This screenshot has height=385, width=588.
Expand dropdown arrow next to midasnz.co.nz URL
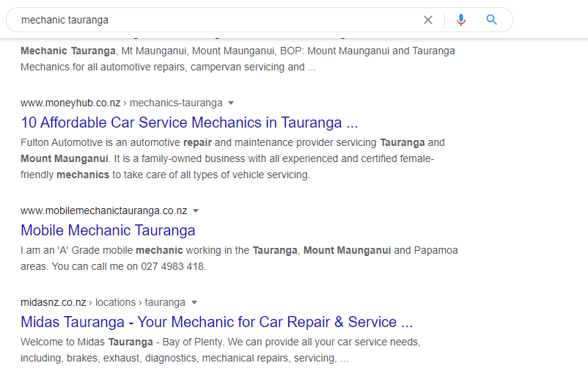[194, 302]
